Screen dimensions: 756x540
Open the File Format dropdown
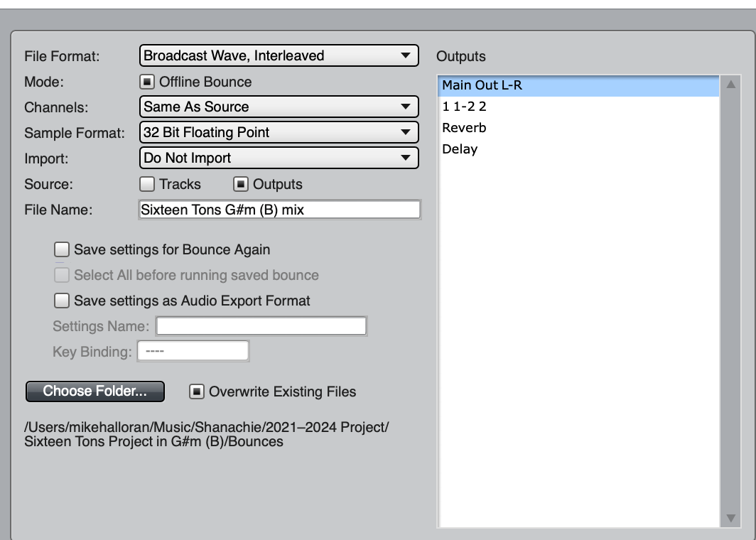pyautogui.click(x=279, y=55)
